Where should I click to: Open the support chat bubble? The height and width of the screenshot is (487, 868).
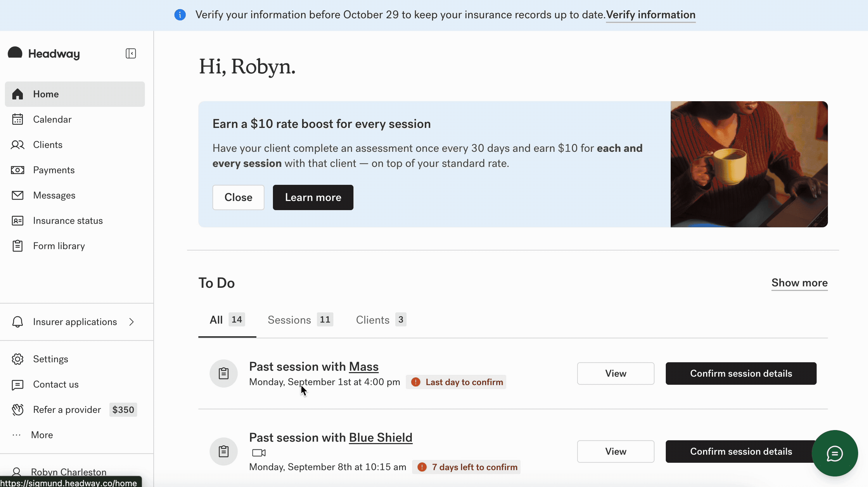click(834, 453)
